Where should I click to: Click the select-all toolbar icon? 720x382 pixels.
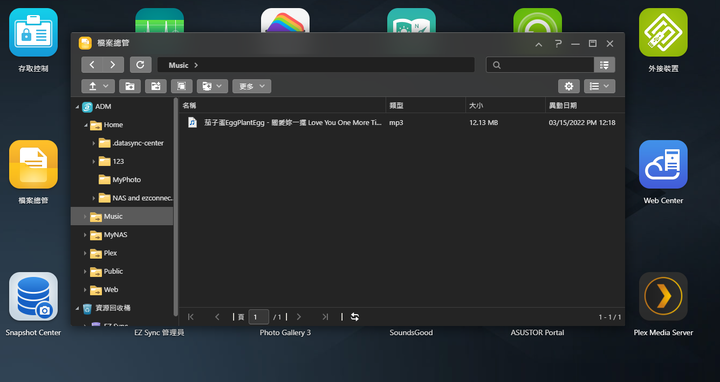[181, 86]
